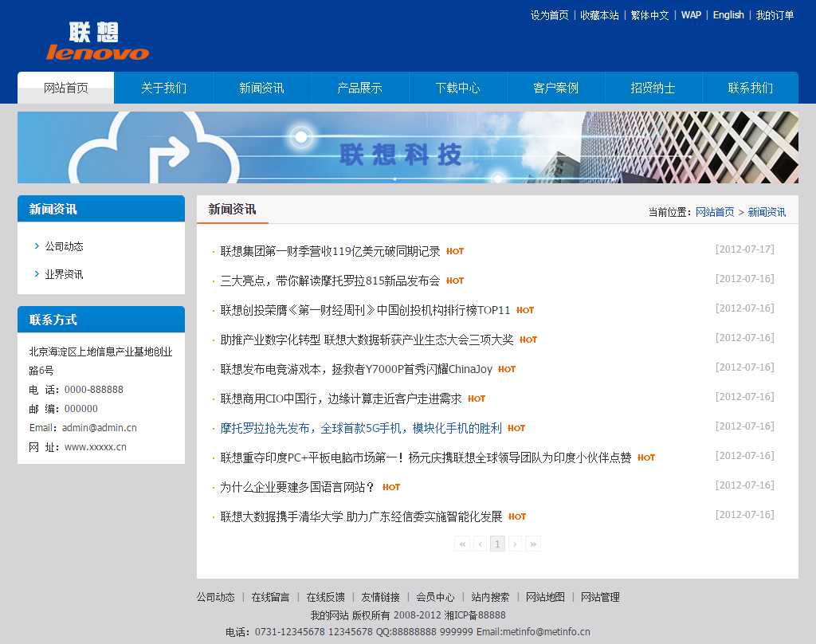Open 网站地图 footer link
Screen dimensions: 816x644
coord(545,597)
